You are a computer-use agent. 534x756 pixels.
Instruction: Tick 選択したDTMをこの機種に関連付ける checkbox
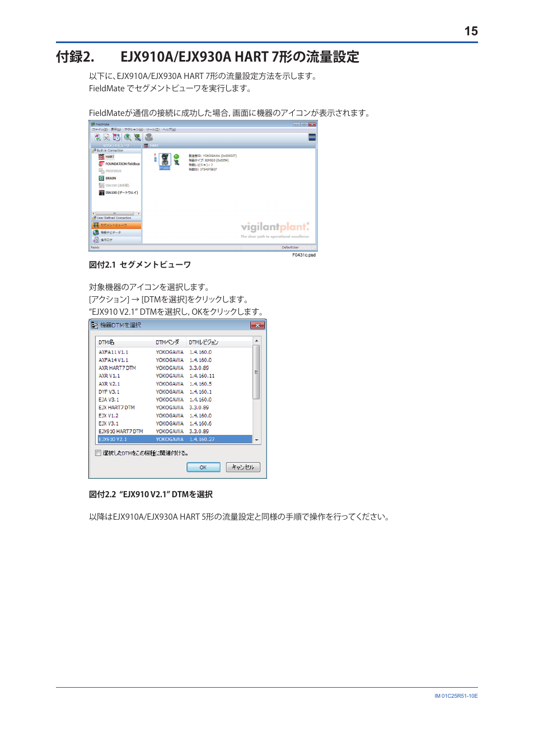pos(98,453)
